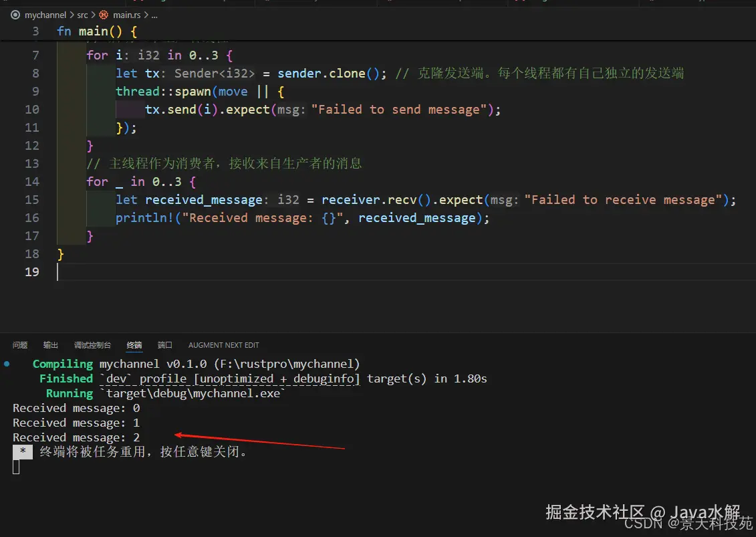Image resolution: width=756 pixels, height=537 pixels.
Task: Click terminal output "Received message: 2"
Action: [76, 437]
